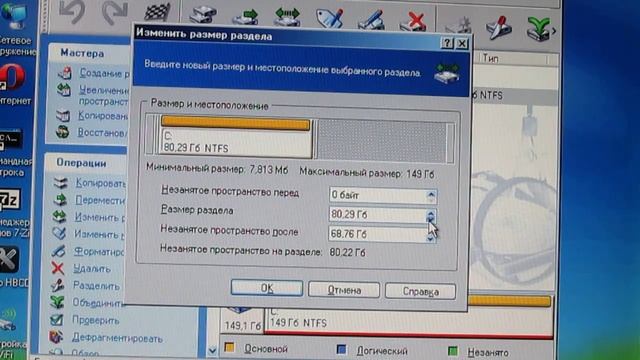640x360 pixels.
Task: Click the Move partition green arrow icon
Action: [245, 17]
